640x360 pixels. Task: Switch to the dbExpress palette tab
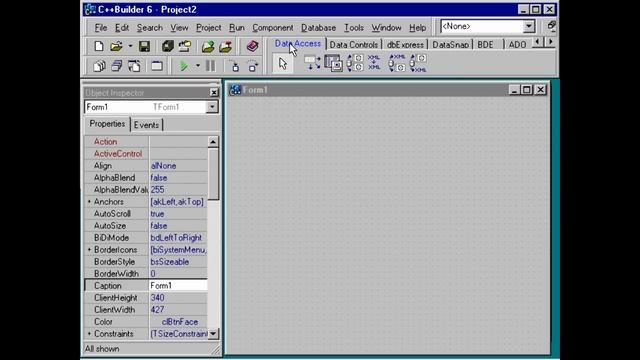point(405,44)
